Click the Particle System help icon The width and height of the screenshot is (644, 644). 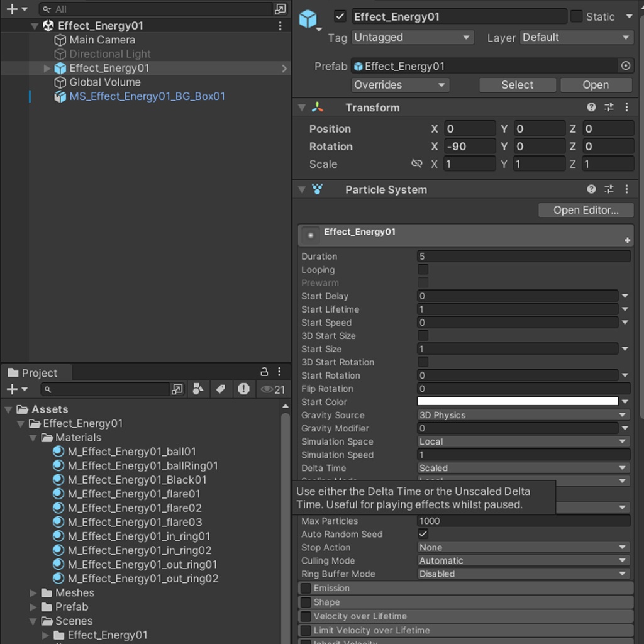coord(591,189)
